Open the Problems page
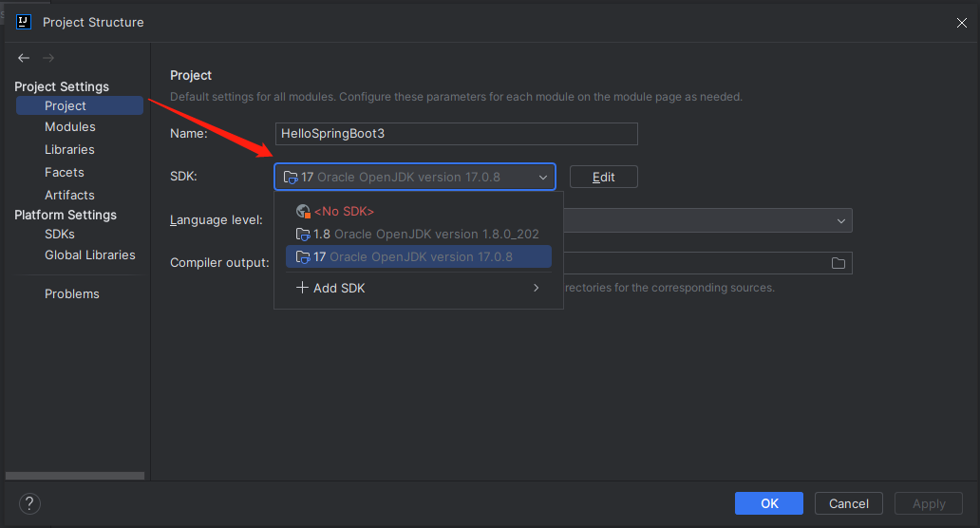This screenshot has width=980, height=528. (x=72, y=293)
